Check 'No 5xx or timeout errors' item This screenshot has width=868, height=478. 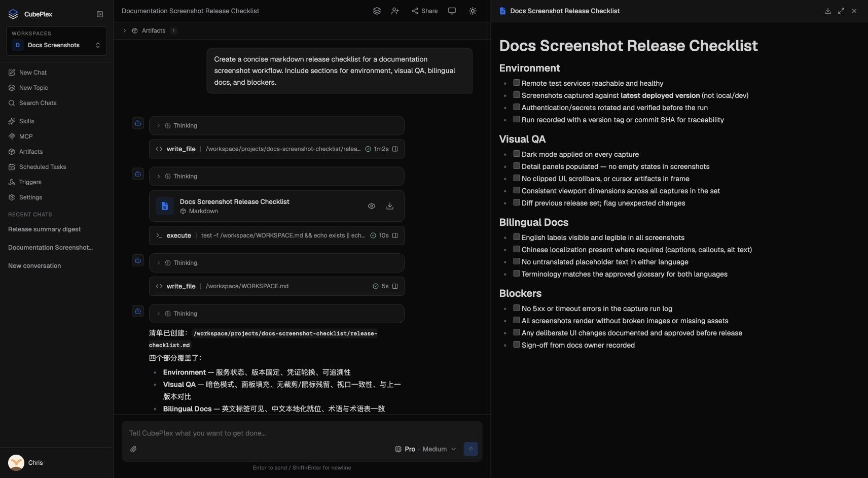(517, 308)
